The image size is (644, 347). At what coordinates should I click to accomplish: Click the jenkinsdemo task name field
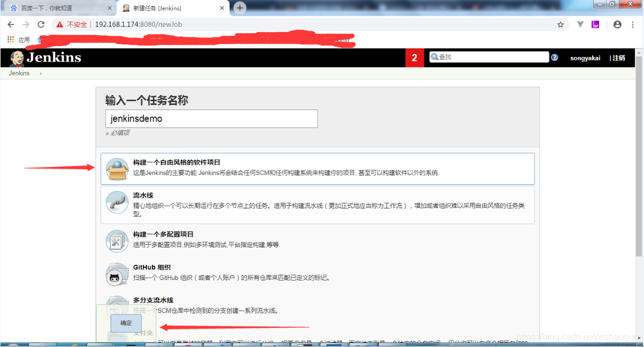(212, 118)
